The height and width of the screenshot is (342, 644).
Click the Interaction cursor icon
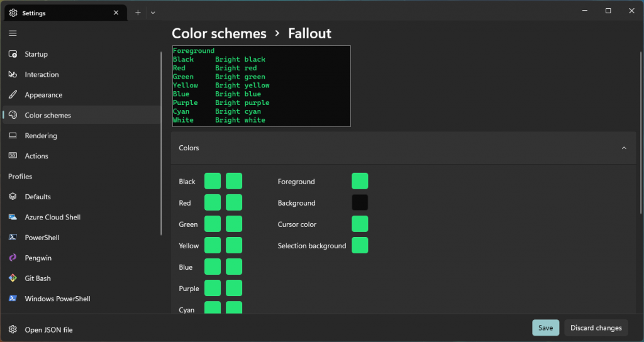click(x=13, y=74)
